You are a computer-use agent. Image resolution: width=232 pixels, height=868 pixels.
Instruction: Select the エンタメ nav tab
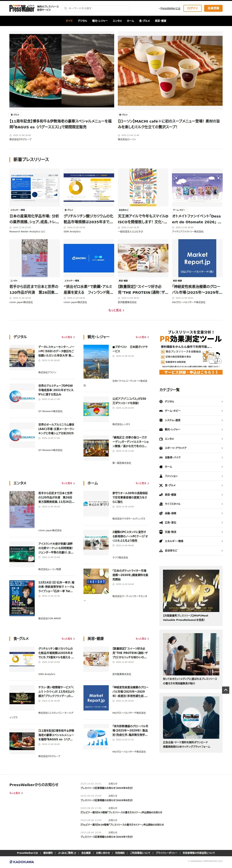pyautogui.click(x=117, y=21)
